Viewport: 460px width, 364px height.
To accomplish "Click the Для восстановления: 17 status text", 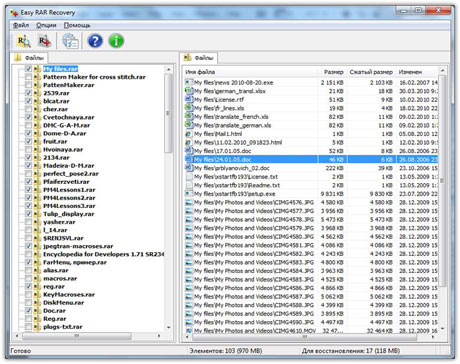I will [x=351, y=351].
